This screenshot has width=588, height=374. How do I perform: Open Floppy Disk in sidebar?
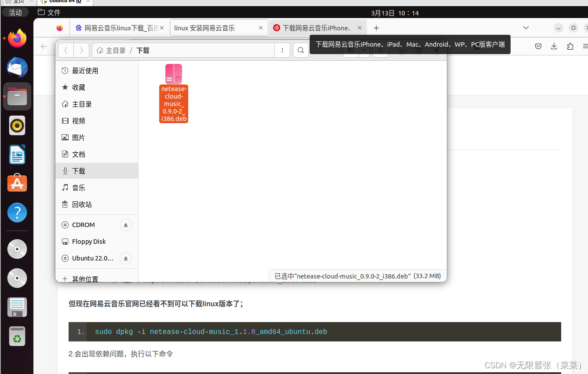click(x=97, y=242)
